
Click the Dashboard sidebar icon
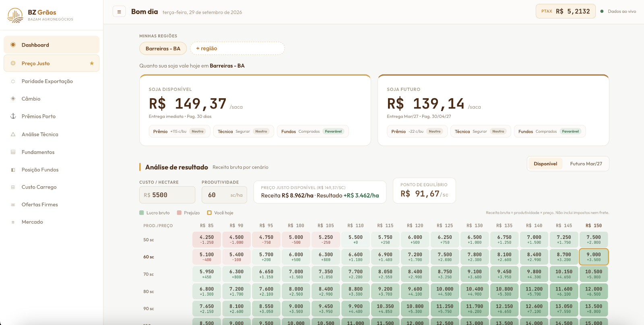13,45
